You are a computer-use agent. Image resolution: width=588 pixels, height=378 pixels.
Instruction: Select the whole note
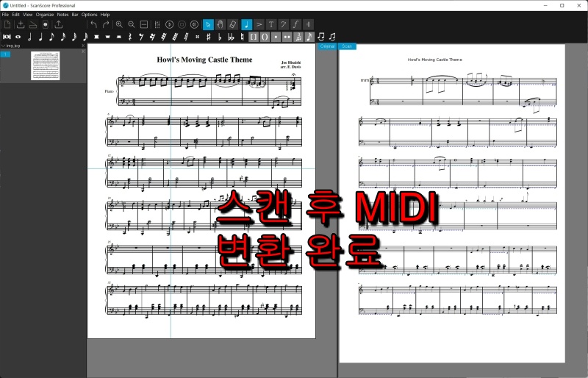pos(18,37)
